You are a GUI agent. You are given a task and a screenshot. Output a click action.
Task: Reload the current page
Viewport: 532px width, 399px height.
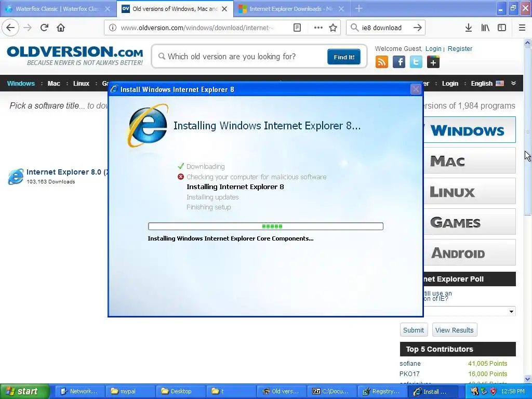click(x=44, y=28)
